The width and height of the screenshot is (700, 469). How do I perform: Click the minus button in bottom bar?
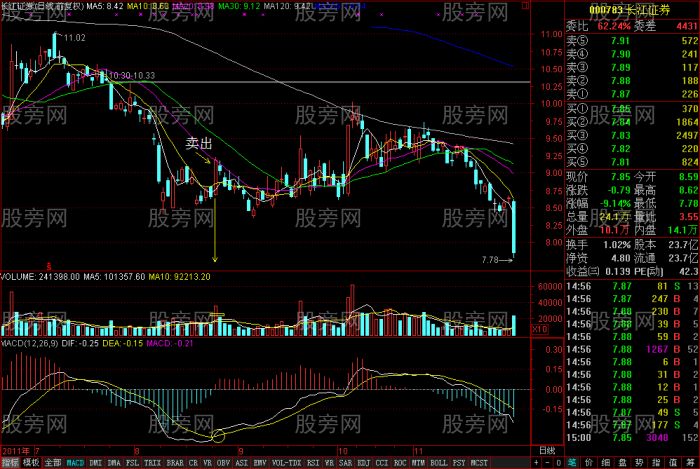pos(547,463)
